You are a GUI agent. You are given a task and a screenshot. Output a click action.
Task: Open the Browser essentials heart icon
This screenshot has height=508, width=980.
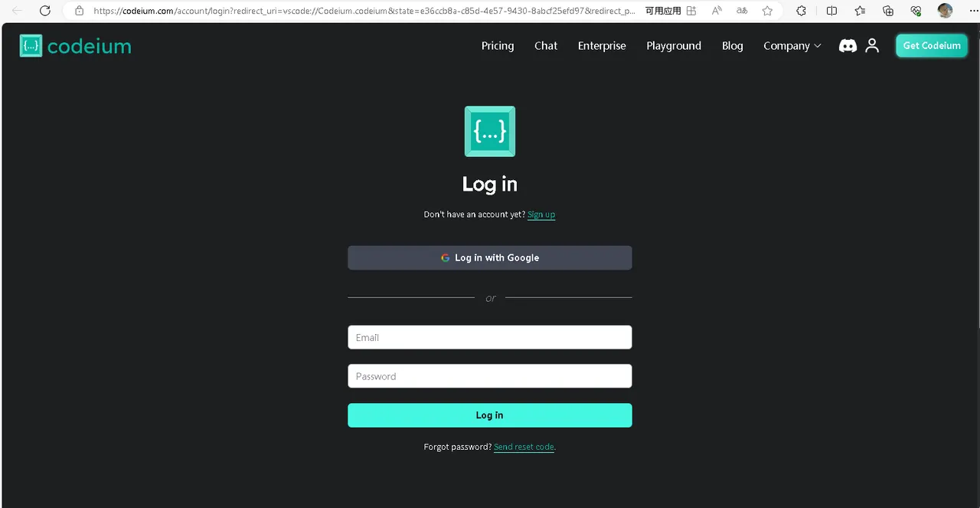point(916,11)
